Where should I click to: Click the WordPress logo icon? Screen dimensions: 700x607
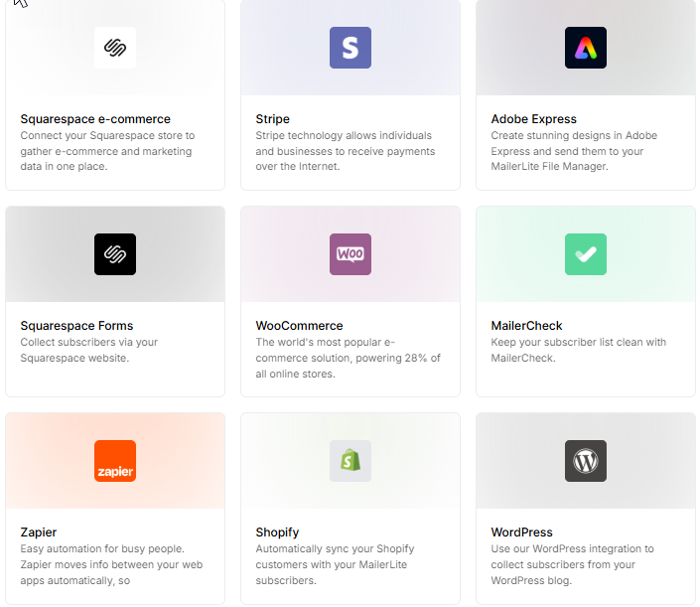click(585, 461)
